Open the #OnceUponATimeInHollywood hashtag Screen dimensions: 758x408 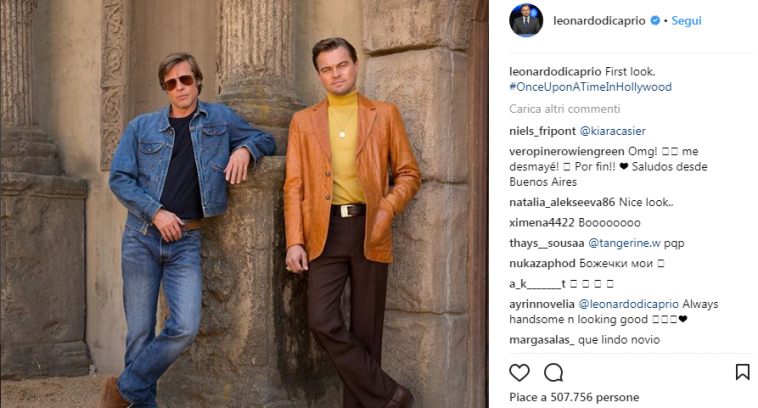click(590, 87)
